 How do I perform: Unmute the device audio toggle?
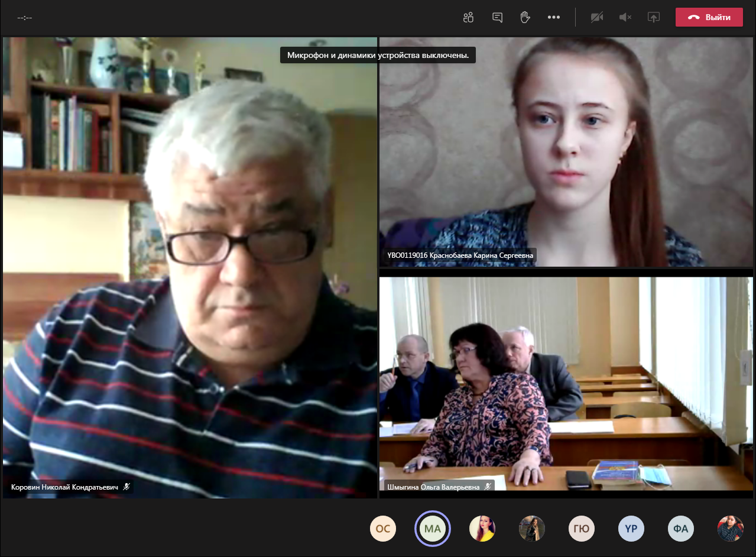pyautogui.click(x=625, y=17)
